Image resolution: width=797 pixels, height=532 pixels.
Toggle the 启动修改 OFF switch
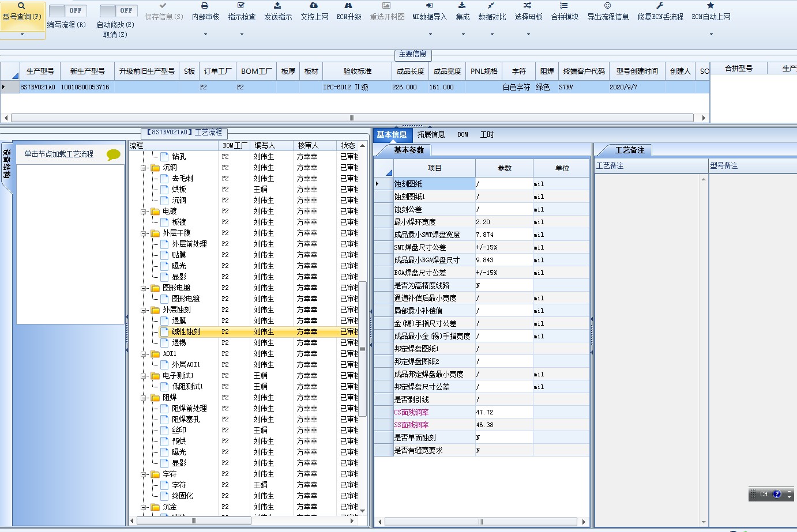(118, 11)
